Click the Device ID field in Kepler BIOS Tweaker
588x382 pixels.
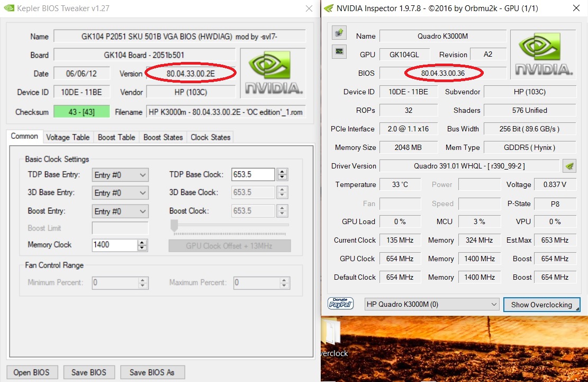click(x=82, y=92)
